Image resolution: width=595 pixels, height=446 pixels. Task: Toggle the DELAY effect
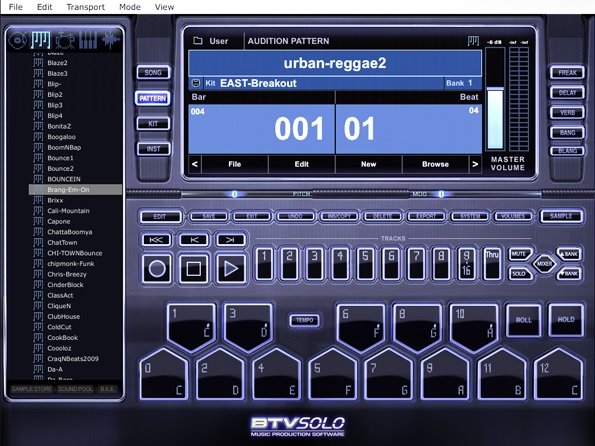567,93
